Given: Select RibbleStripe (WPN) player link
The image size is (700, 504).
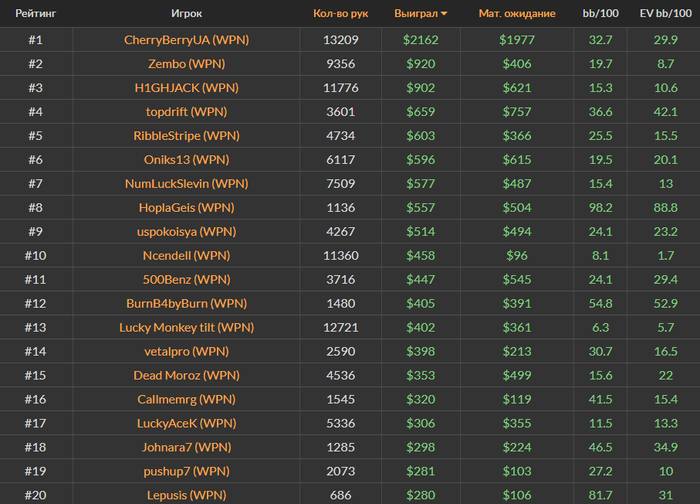Looking at the screenshot, I should click(185, 136).
